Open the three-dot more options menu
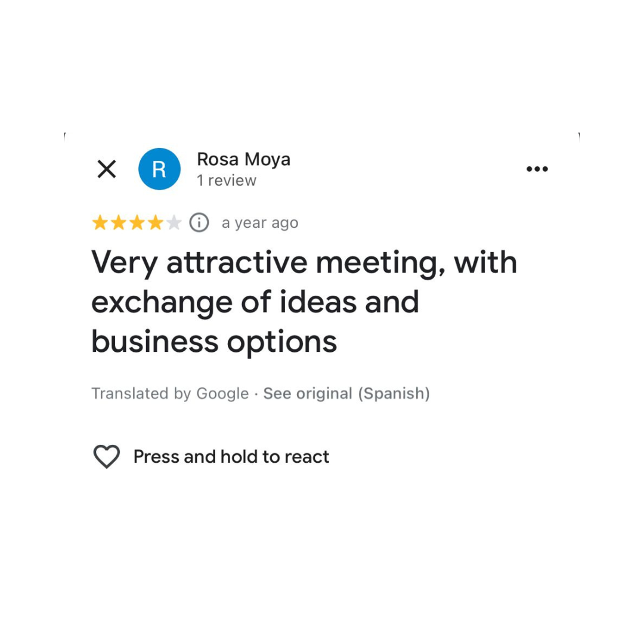 coord(537,169)
